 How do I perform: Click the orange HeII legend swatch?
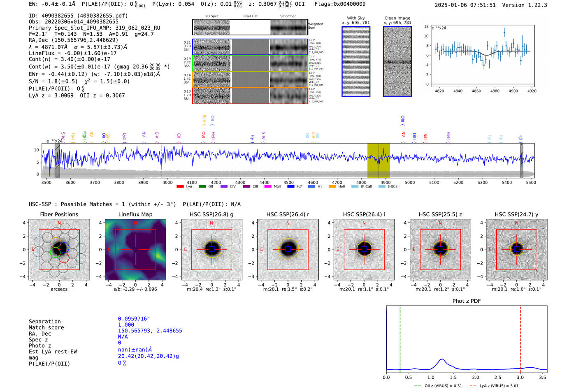tap(332, 187)
